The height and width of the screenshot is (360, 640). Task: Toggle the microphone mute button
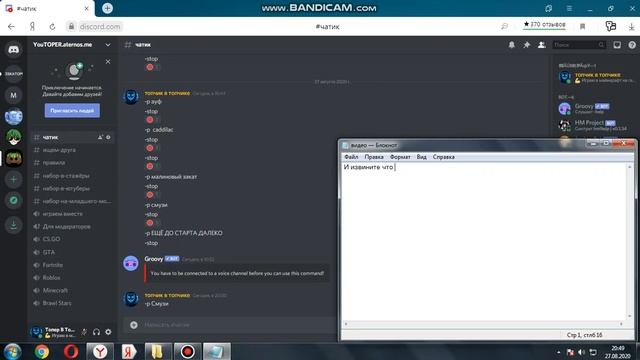[x=84, y=332]
